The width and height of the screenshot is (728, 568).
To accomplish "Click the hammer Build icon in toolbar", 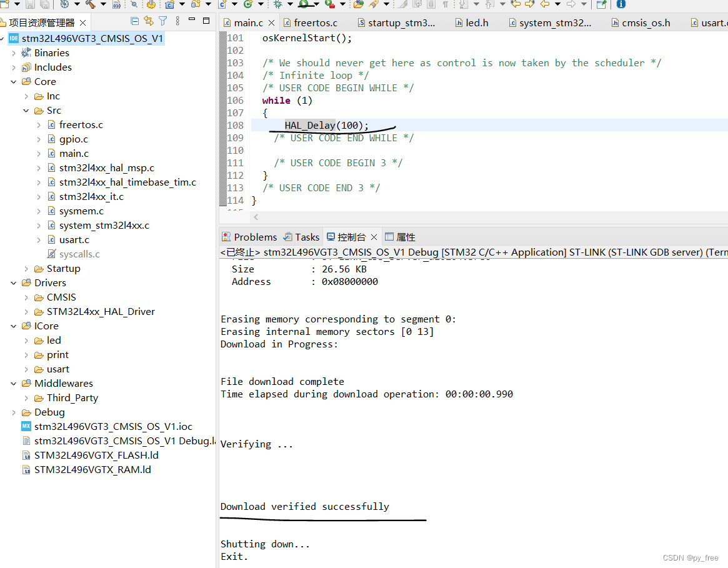I will pos(90,4).
